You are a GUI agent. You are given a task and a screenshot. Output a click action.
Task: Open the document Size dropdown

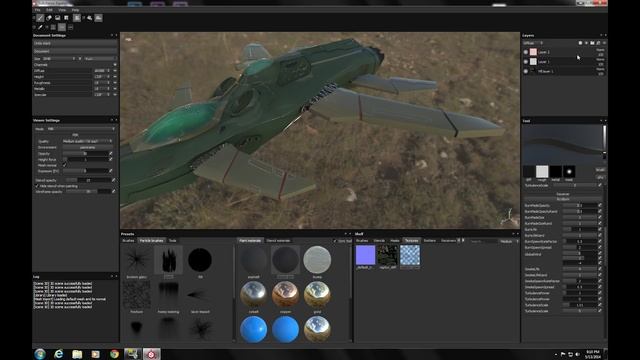[60, 59]
